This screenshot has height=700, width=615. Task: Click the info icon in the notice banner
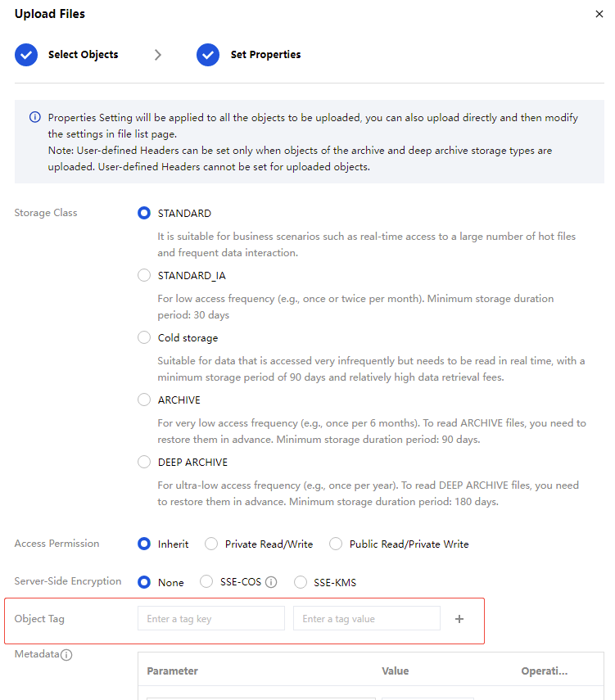tap(34, 117)
